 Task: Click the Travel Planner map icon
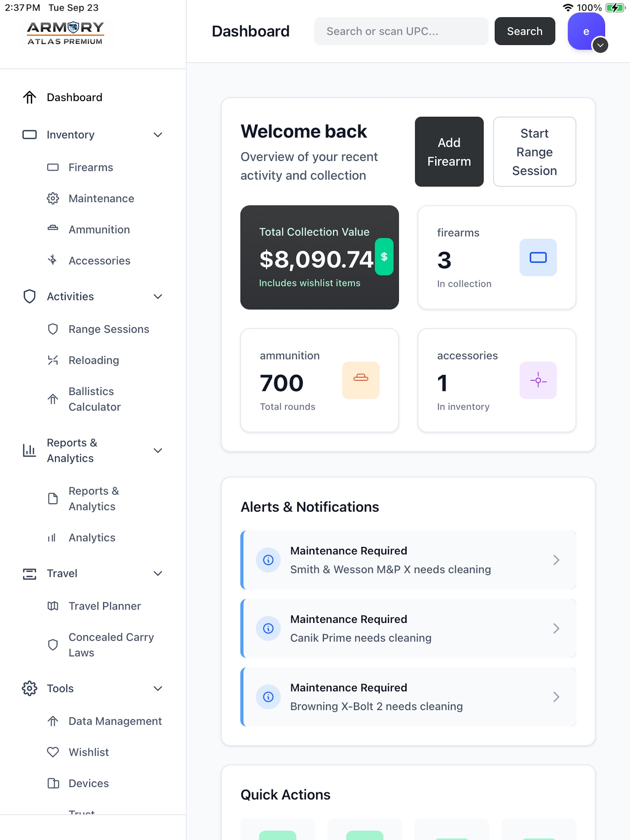53,606
